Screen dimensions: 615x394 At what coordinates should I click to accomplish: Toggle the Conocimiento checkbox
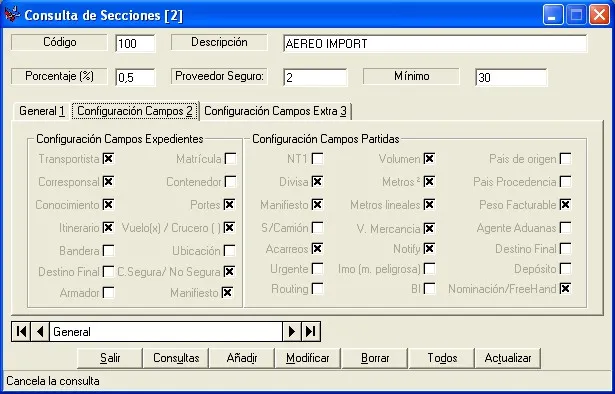[109, 205]
